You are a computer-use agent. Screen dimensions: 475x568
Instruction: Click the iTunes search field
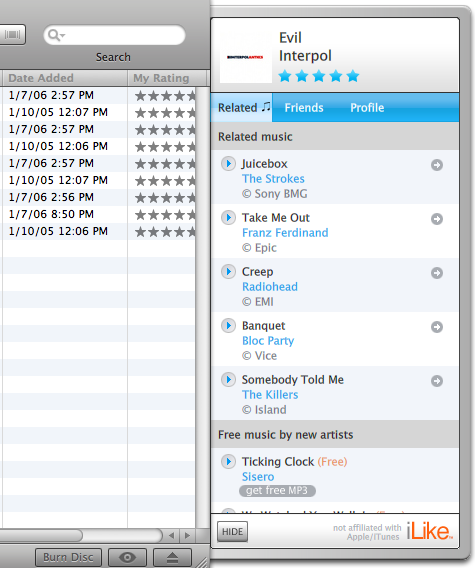pyautogui.click(x=114, y=35)
